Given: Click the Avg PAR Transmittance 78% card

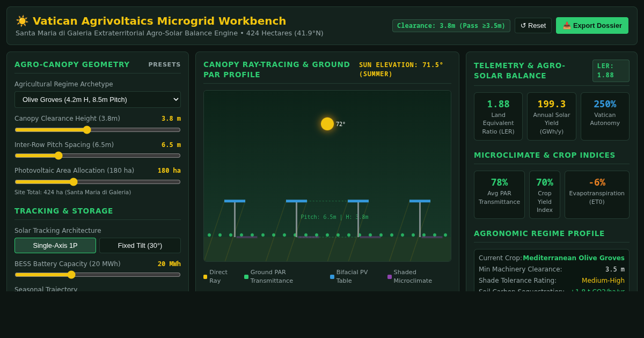Looking at the screenshot, I should tap(499, 195).
